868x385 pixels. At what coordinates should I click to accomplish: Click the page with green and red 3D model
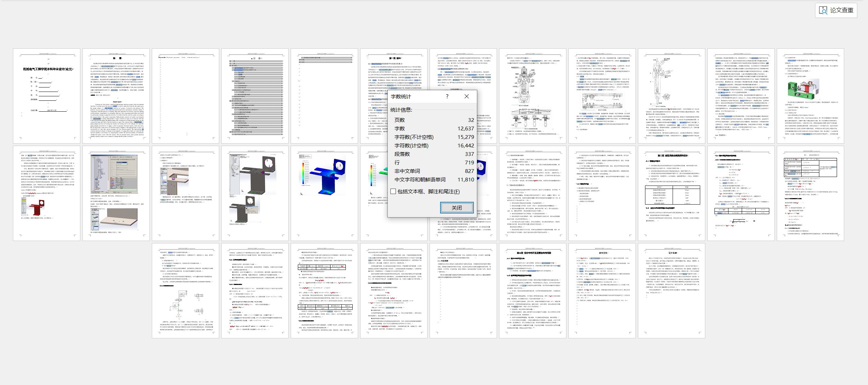(x=810, y=96)
